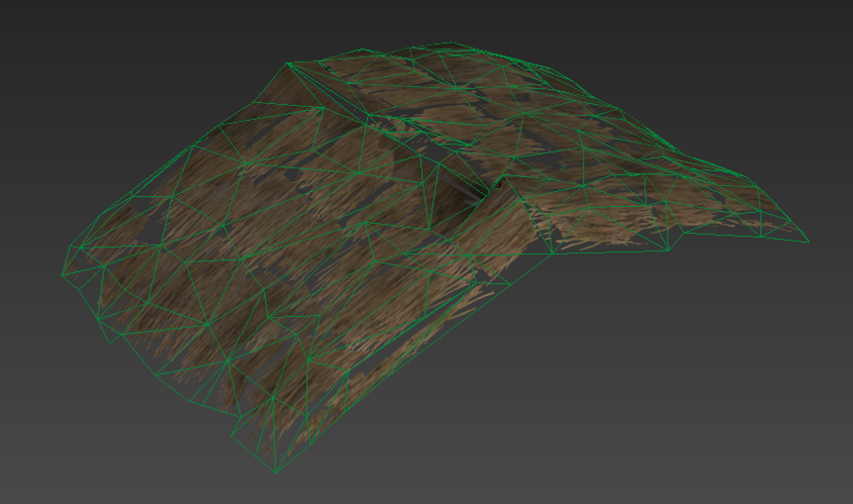The image size is (853, 504).
Task: Click the rightmost tip vertex of the wireframe
Action: coord(809,242)
